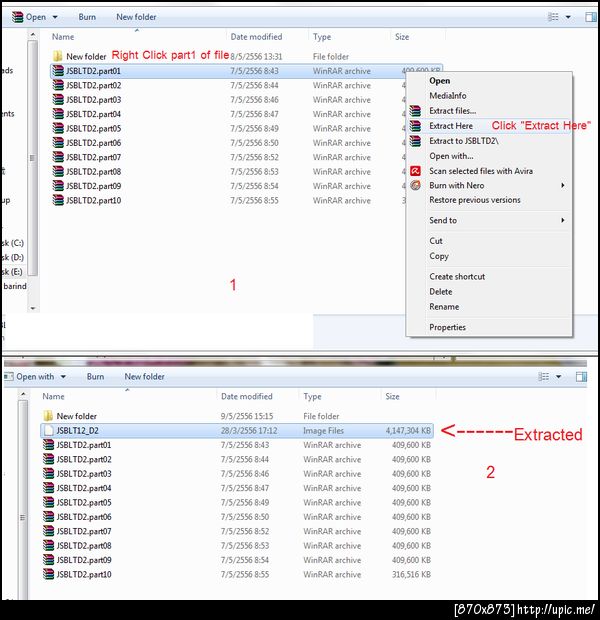Open dropdown arrow next to Open with button
The height and width of the screenshot is (620, 600).
tap(63, 377)
